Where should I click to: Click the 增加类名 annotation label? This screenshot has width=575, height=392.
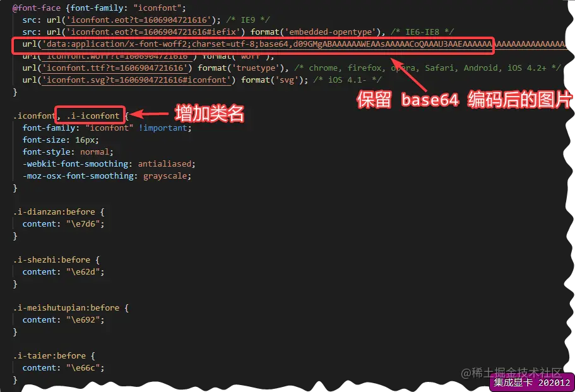coord(210,114)
